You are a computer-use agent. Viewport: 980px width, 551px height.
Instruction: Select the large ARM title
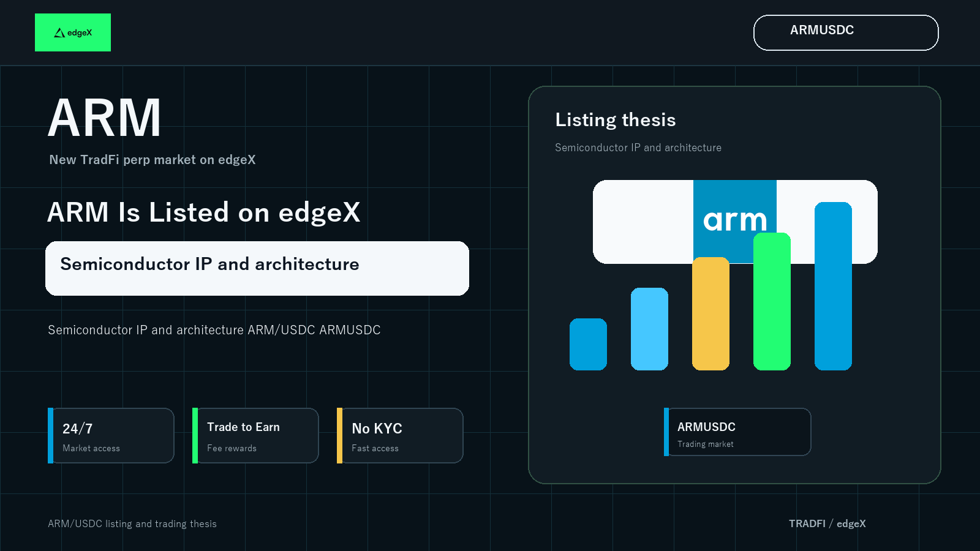[105, 118]
